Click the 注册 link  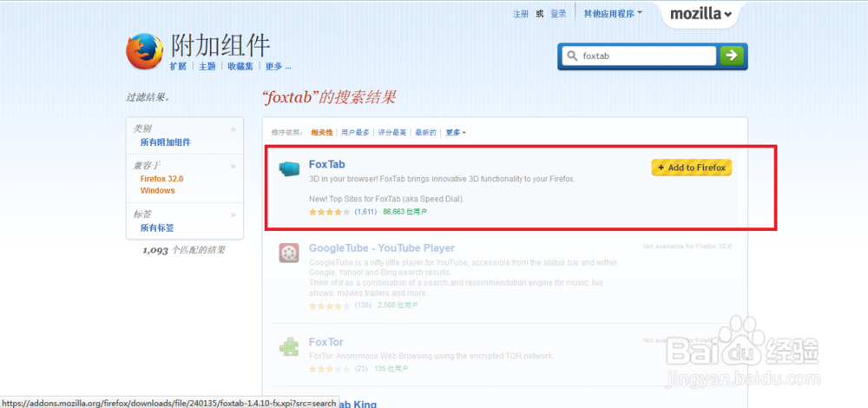(x=521, y=14)
